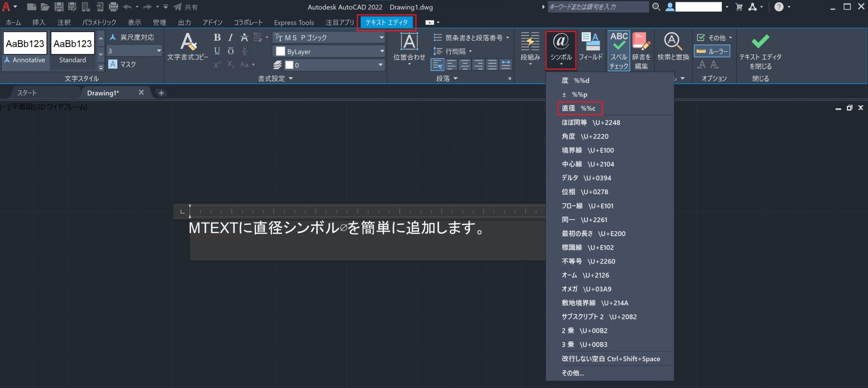Insert the 直径 %%c diameter symbol
Image resolution: width=868 pixels, height=388 pixels.
[x=579, y=108]
